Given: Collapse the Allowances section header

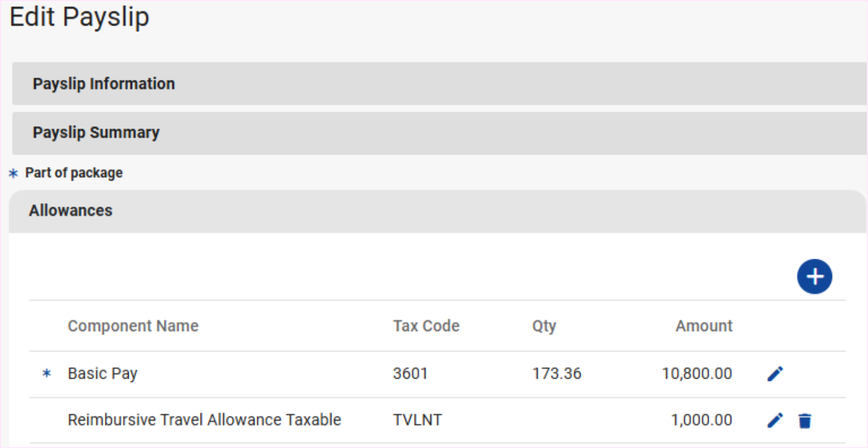Looking at the screenshot, I should 71,210.
